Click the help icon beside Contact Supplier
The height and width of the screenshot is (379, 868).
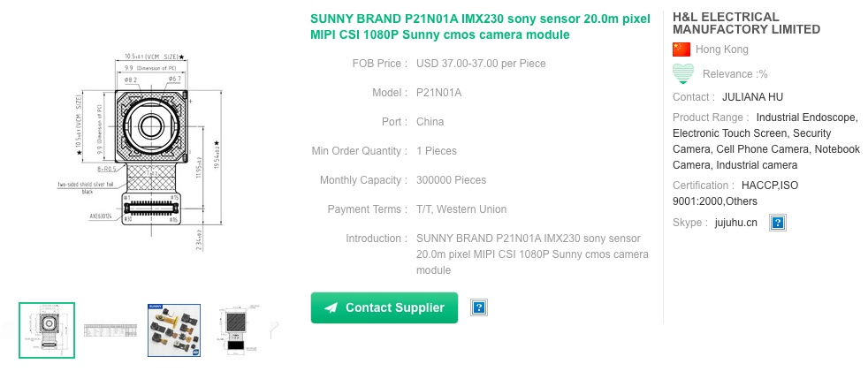(x=479, y=307)
